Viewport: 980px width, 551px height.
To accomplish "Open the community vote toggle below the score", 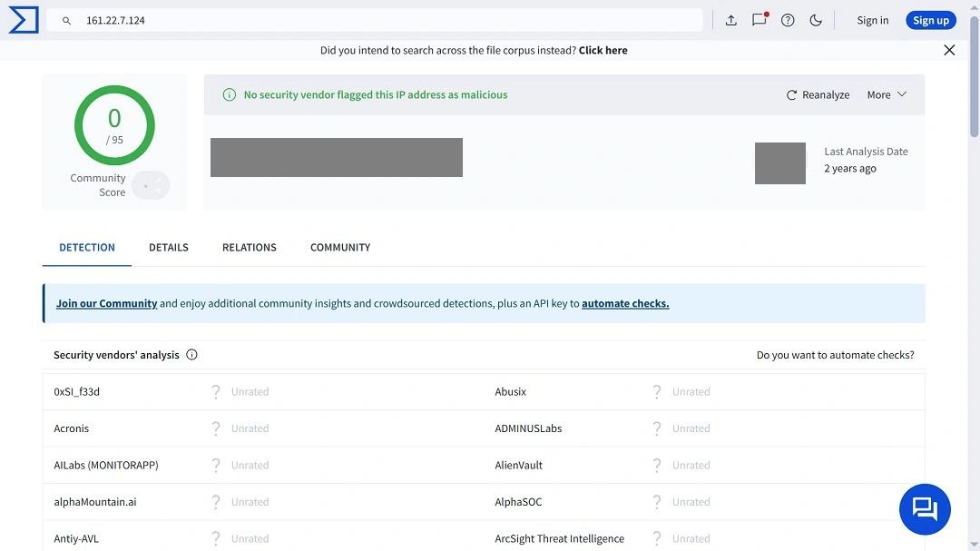I will click(x=151, y=184).
